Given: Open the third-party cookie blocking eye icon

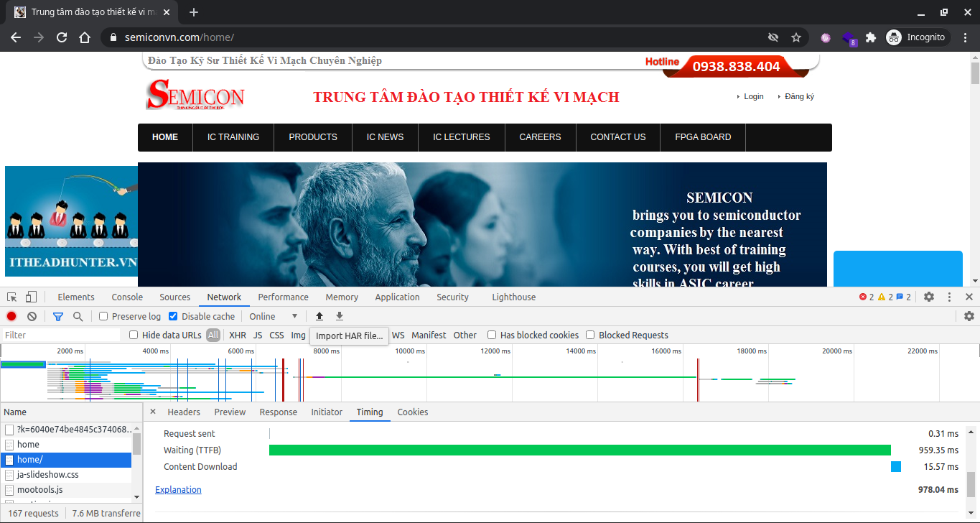Looking at the screenshot, I should (x=773, y=37).
